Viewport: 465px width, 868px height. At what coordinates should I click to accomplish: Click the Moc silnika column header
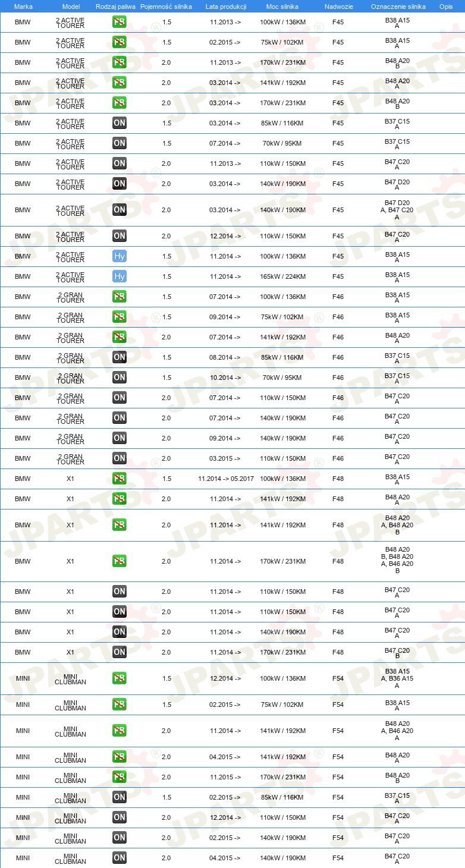(x=282, y=7)
